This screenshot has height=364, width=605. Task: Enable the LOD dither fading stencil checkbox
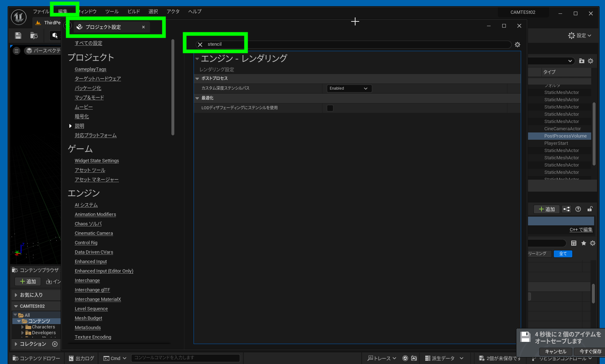(330, 108)
